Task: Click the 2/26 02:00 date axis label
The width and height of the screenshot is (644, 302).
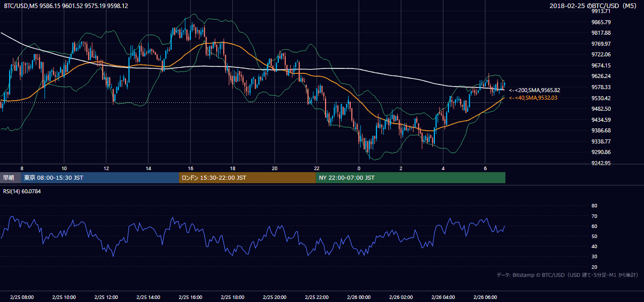Action: tap(401, 297)
